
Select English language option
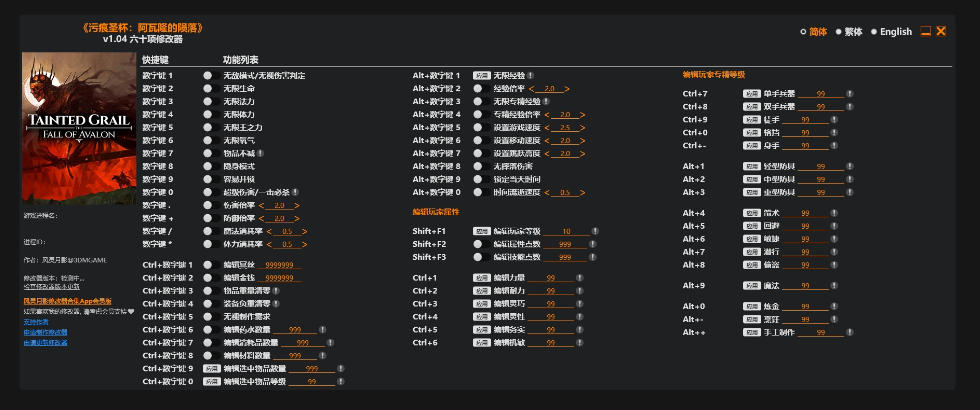click(891, 31)
